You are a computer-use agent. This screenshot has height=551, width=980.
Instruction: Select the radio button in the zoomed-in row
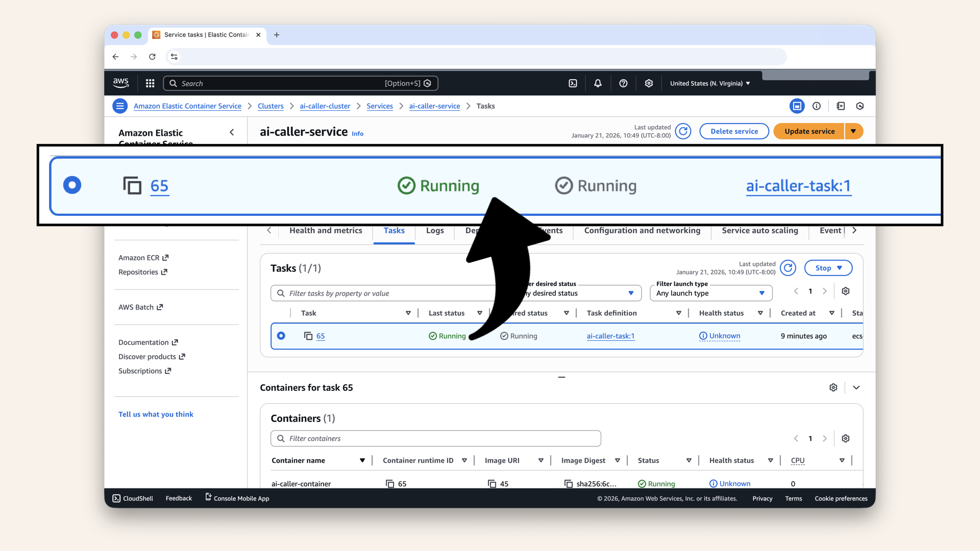[72, 185]
